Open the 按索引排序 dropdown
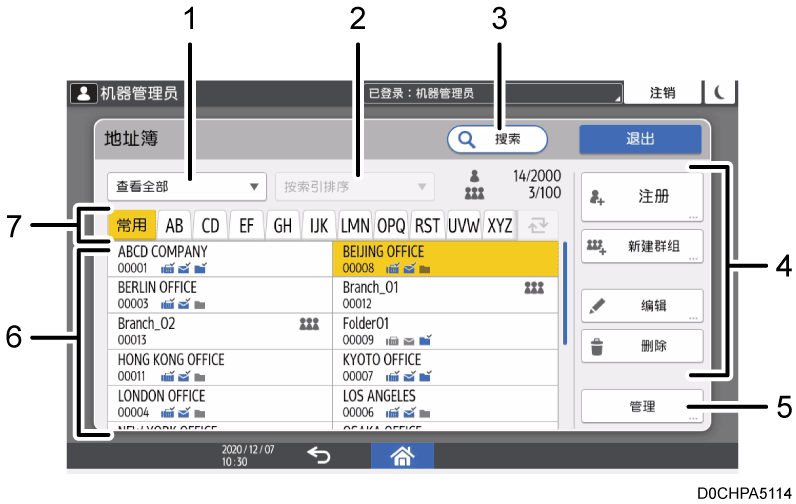796x504 pixels. pos(355,186)
